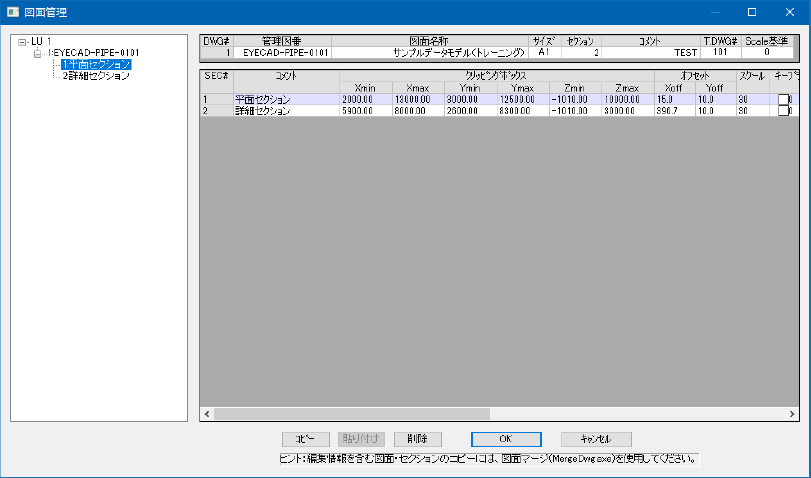Screen dimensions: 811x478
Task: Select 2:詳細セクション tree item
Action: (x=96, y=76)
